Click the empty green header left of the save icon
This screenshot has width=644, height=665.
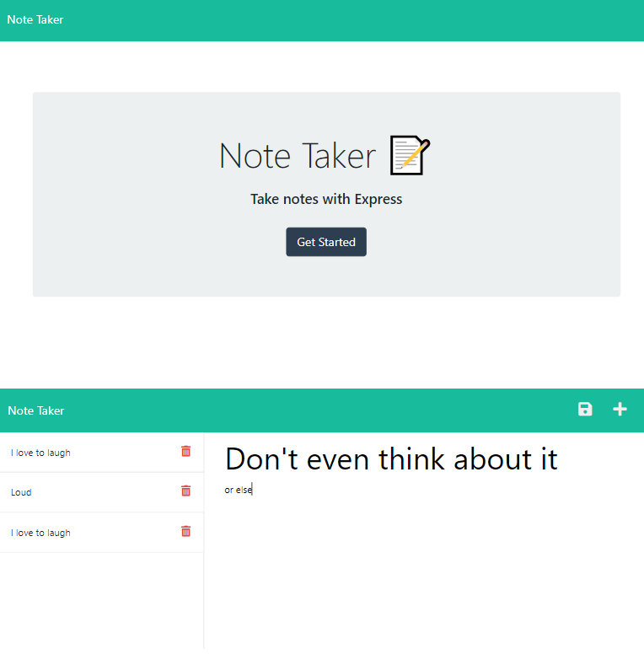[337, 410]
